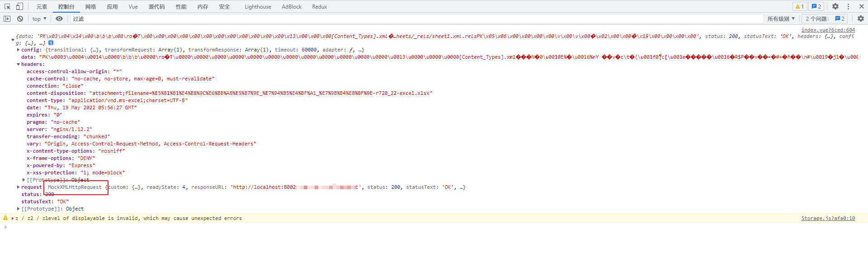Select the transfer-encoding chunked row
Image resolution: width=868 pixels, height=276 pixels.
point(68,136)
